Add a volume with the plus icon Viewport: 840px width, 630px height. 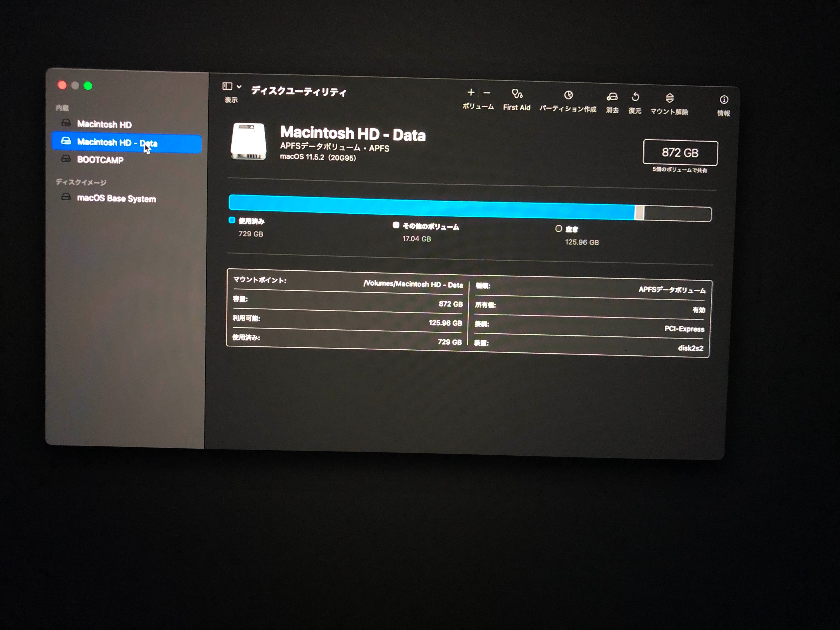click(x=471, y=92)
